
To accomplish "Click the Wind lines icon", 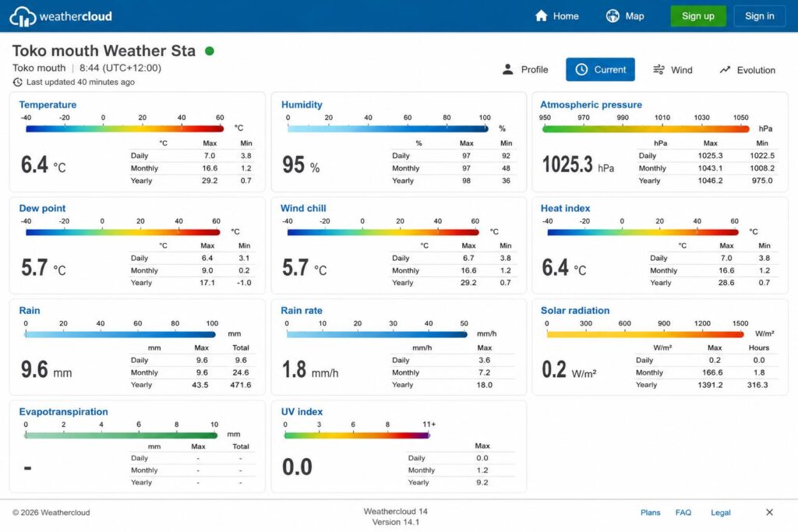I will click(659, 69).
